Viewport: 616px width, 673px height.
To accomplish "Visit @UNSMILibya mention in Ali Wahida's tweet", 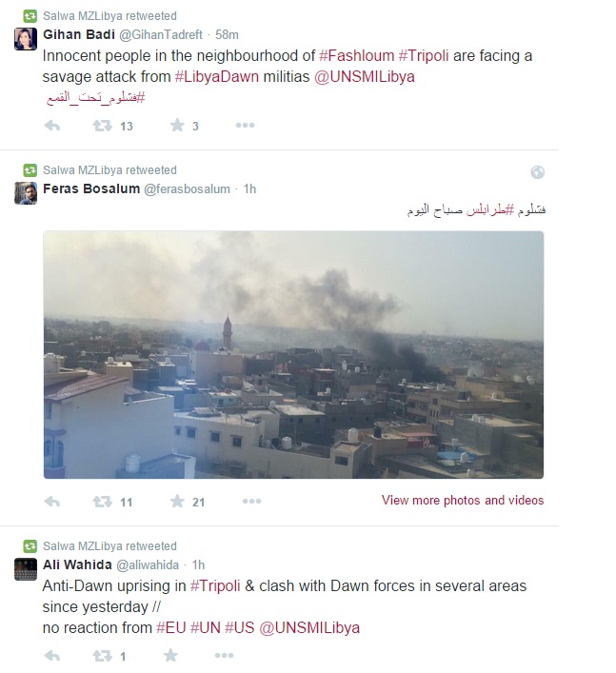I will 309,628.
